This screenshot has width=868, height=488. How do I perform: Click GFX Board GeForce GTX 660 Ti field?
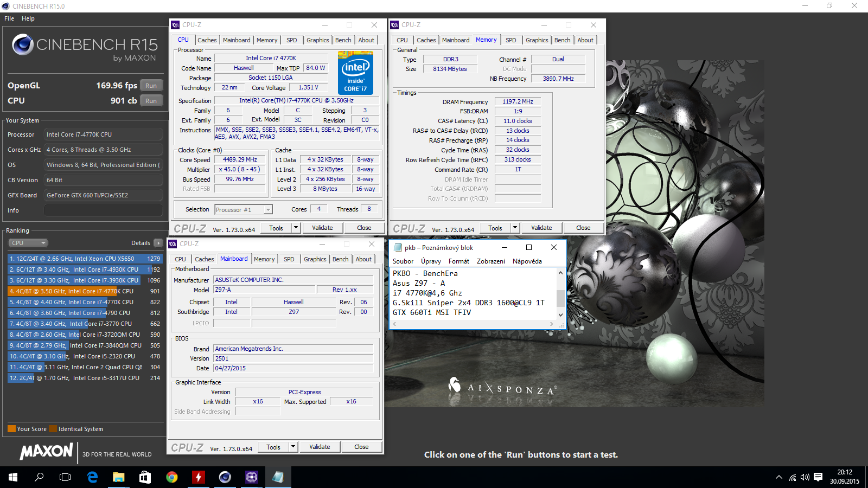tap(103, 195)
